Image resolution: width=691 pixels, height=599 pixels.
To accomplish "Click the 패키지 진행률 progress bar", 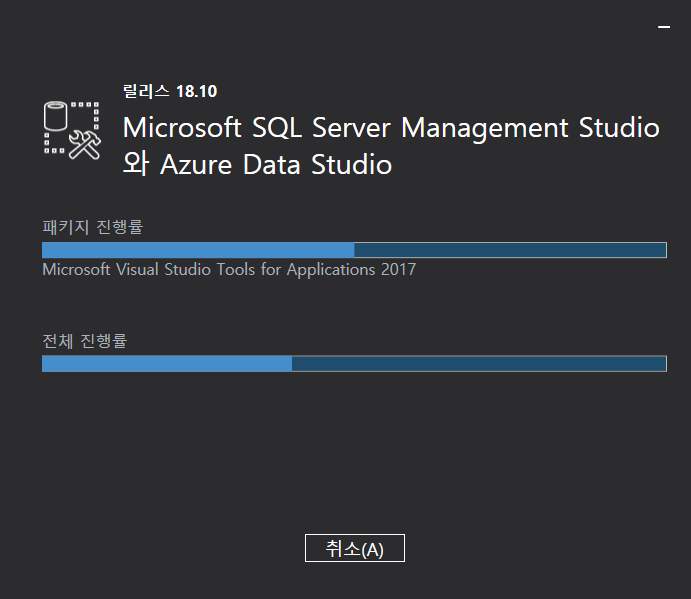I will click(354, 250).
